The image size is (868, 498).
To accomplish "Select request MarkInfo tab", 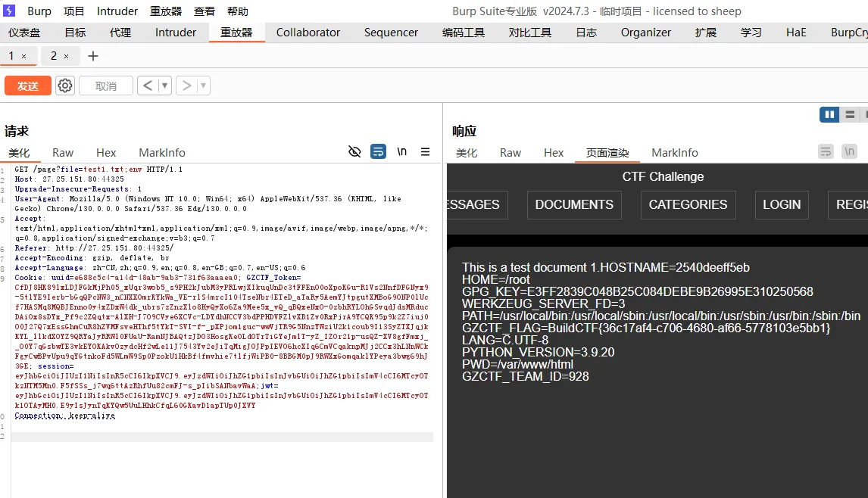I will pyautogui.click(x=161, y=153).
